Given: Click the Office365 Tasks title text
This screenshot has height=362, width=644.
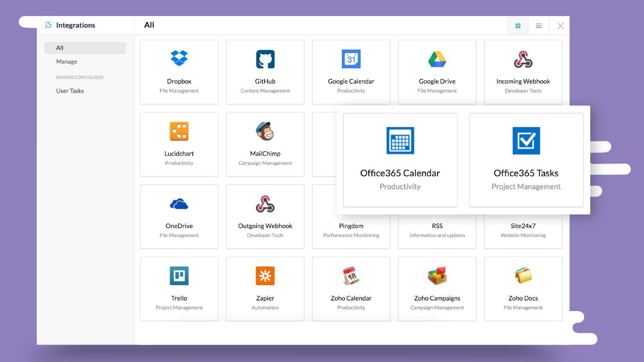Looking at the screenshot, I should (526, 173).
